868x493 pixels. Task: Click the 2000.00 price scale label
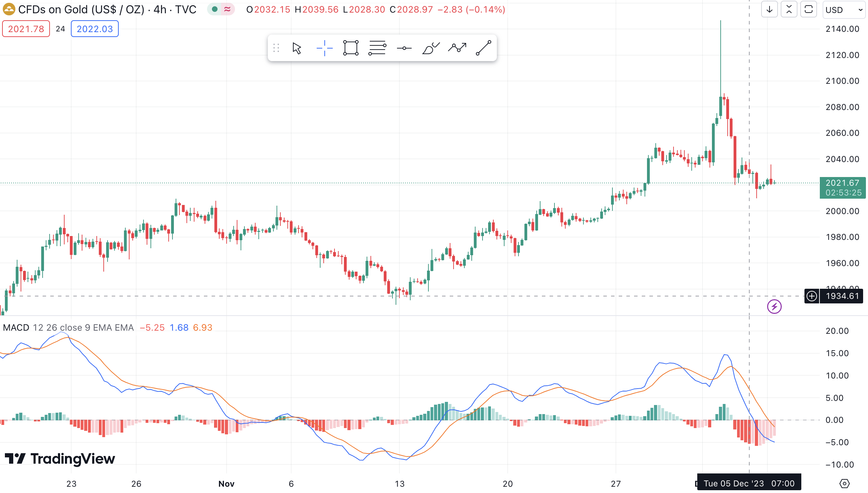pyautogui.click(x=842, y=211)
